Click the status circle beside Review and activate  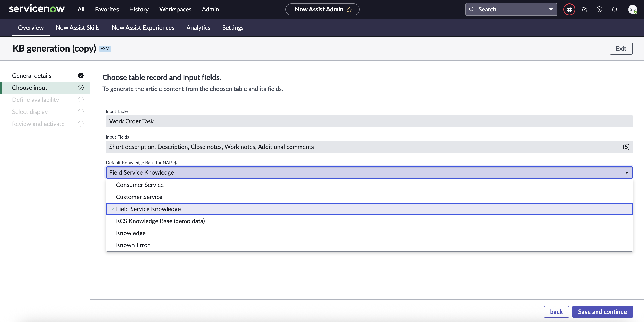(x=81, y=124)
